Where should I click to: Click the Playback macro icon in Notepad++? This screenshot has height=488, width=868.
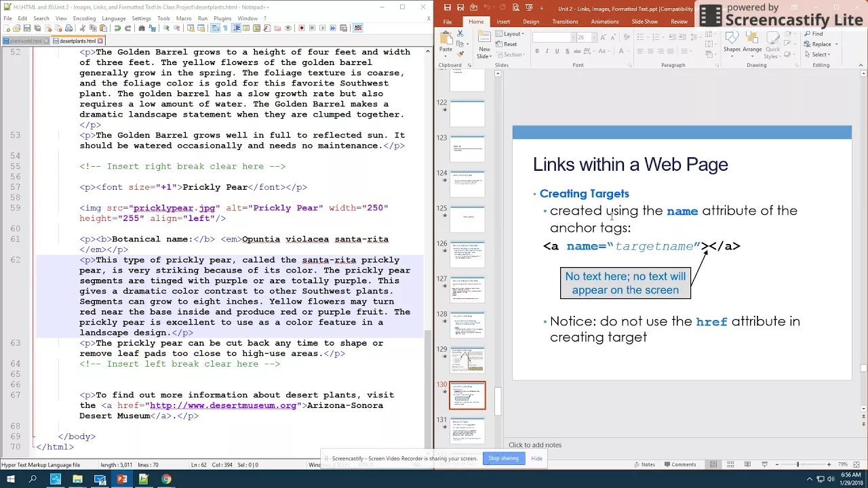coord(322,28)
